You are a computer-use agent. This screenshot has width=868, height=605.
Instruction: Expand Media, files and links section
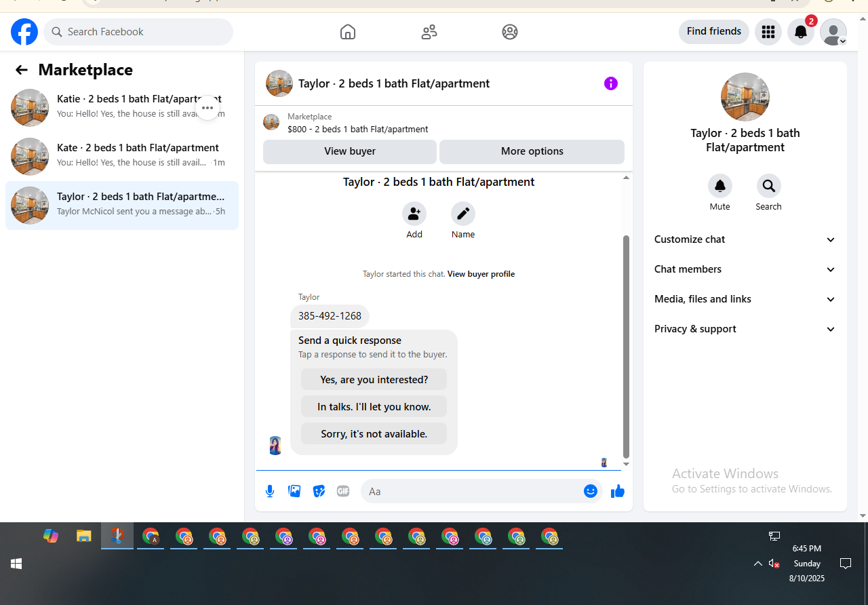tap(745, 299)
